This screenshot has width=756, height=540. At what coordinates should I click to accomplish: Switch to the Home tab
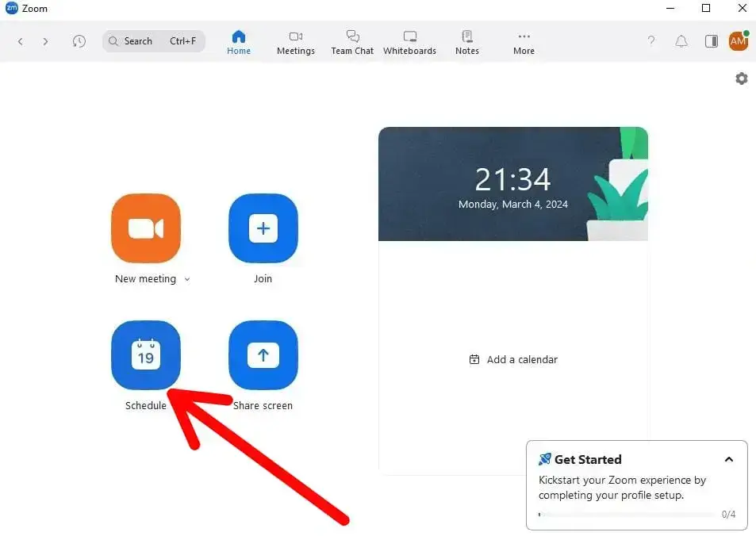239,44
